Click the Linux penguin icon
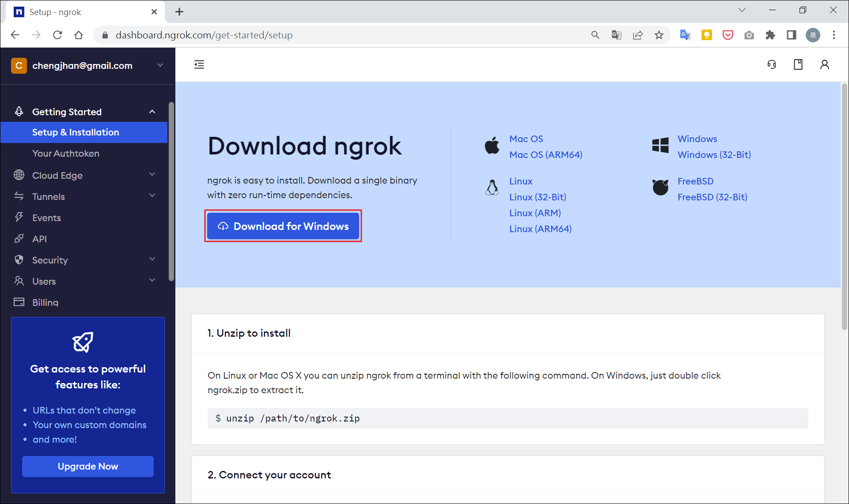849x504 pixels. pos(492,187)
